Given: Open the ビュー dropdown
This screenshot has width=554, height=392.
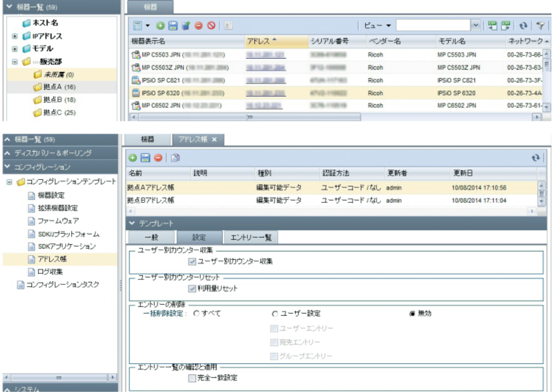Looking at the screenshot, I should [x=379, y=25].
